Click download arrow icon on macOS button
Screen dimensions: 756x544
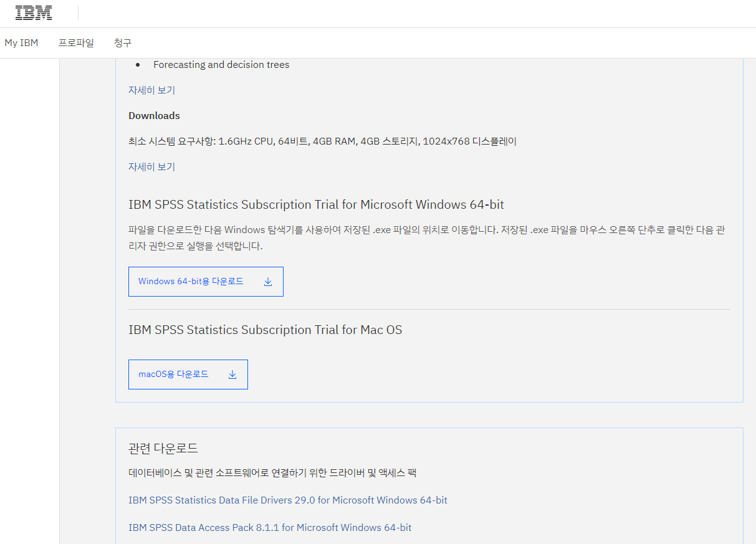[232, 375]
